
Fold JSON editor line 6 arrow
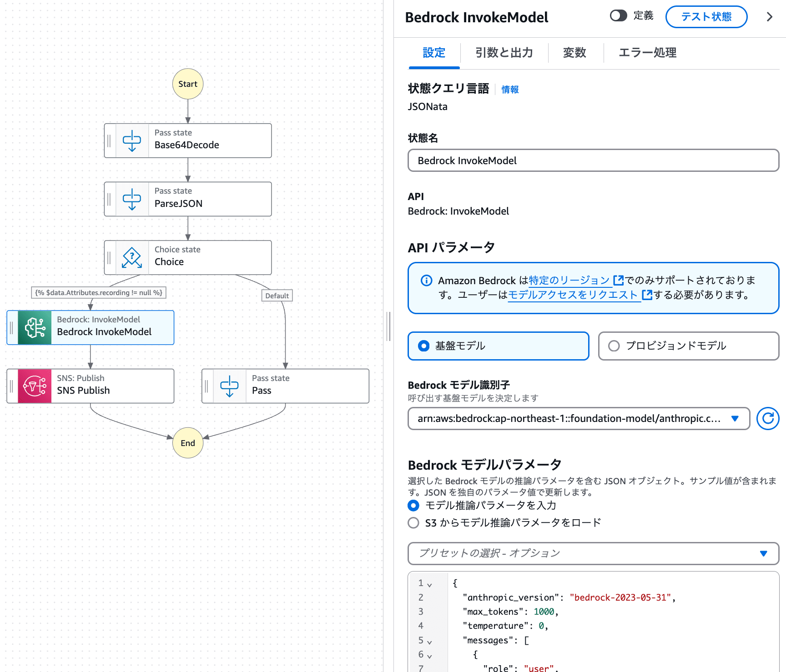point(429,656)
